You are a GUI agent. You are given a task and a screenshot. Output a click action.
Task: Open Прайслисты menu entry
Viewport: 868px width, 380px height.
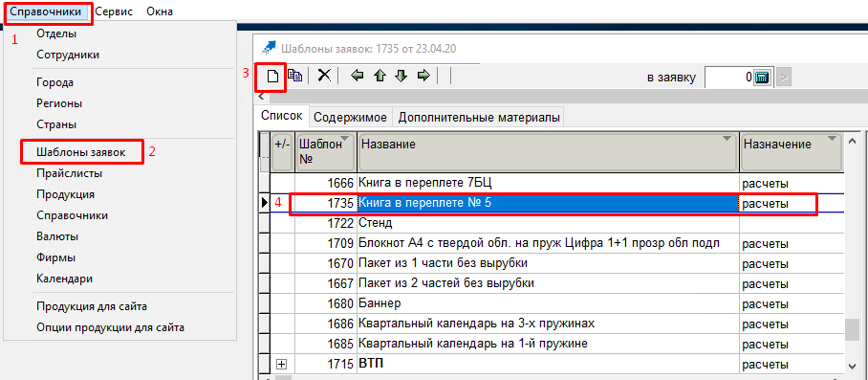coord(69,173)
